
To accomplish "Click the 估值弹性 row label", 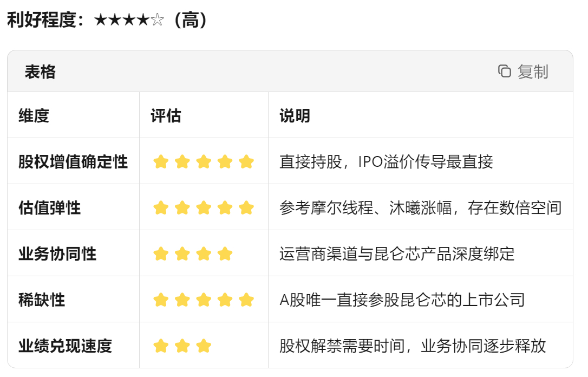I will click(49, 208).
